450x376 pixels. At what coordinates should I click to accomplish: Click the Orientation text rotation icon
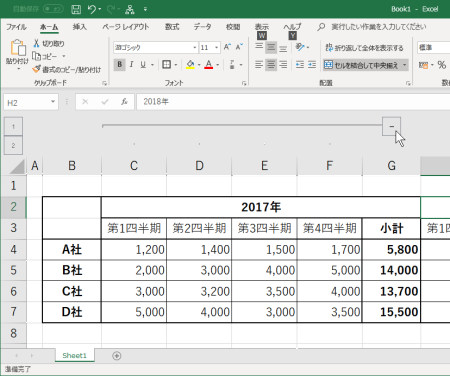coord(300,47)
